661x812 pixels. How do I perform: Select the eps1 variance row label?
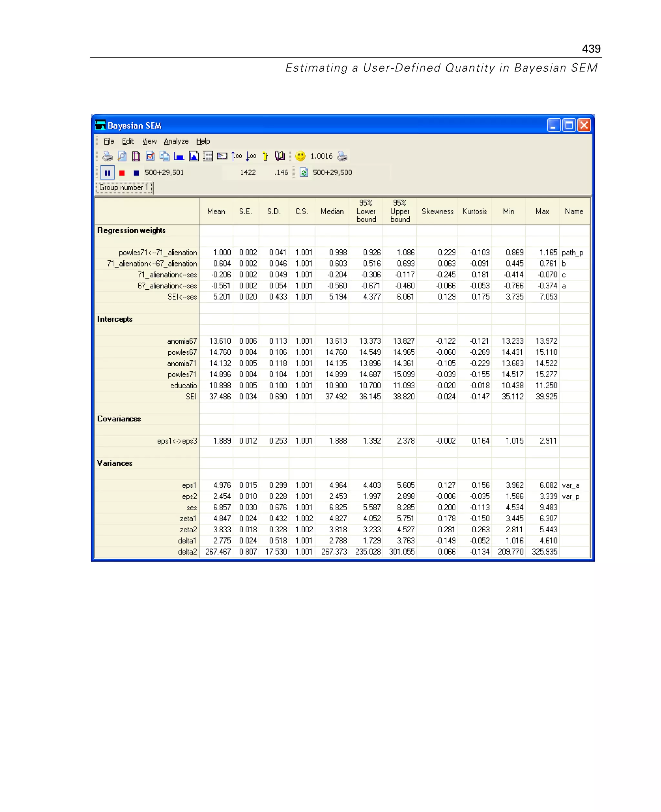[x=189, y=485]
